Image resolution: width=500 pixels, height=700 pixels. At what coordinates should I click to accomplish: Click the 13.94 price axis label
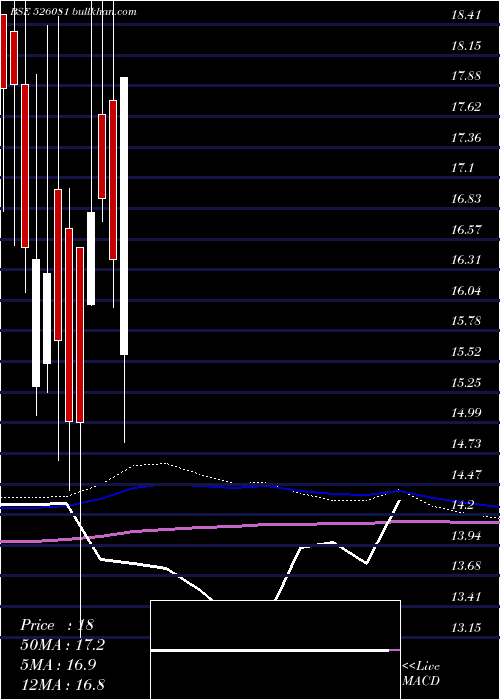click(466, 536)
